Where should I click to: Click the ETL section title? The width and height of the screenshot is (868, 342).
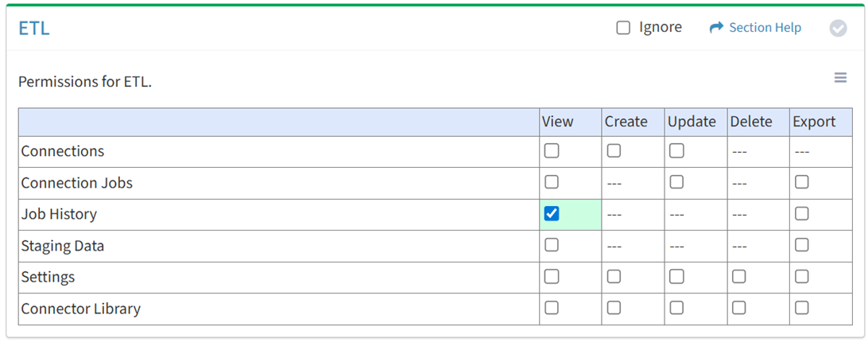pyautogui.click(x=34, y=29)
